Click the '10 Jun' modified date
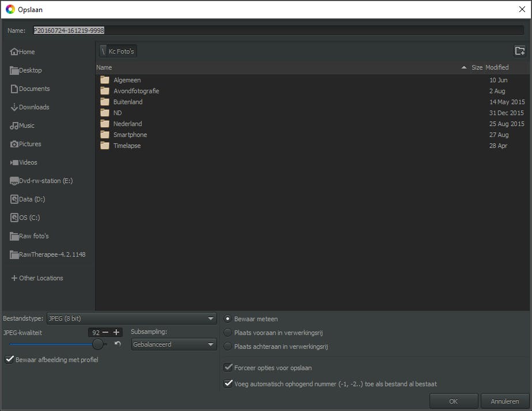Viewport: 532px width, 411px height. coord(499,80)
